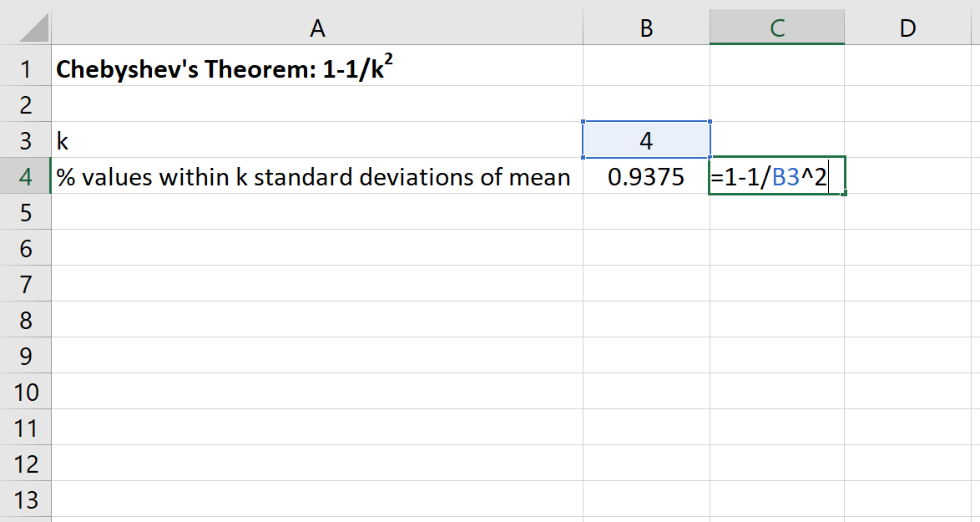Select column header D
Viewport: 980px width, 522px height.
pyautogui.click(x=907, y=28)
